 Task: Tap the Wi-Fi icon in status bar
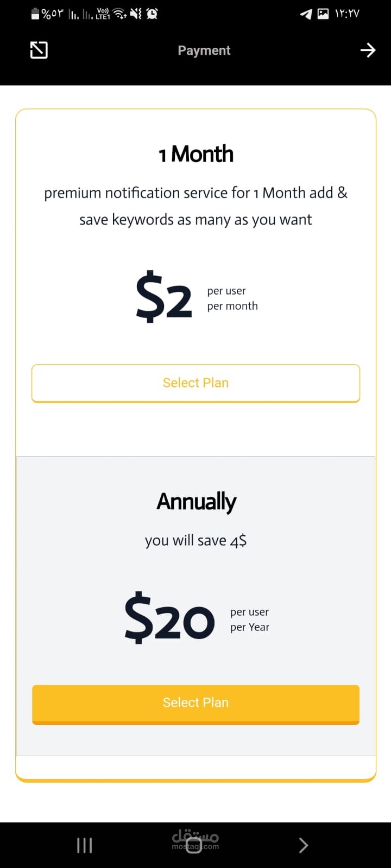click(x=119, y=14)
